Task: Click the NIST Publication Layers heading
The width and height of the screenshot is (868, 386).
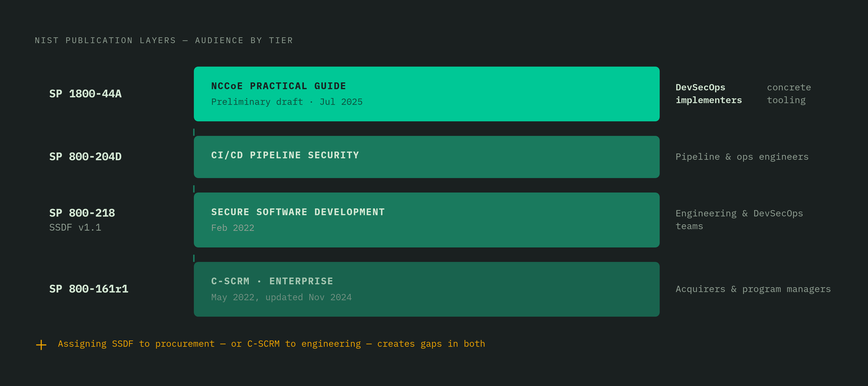Action: click(x=164, y=40)
